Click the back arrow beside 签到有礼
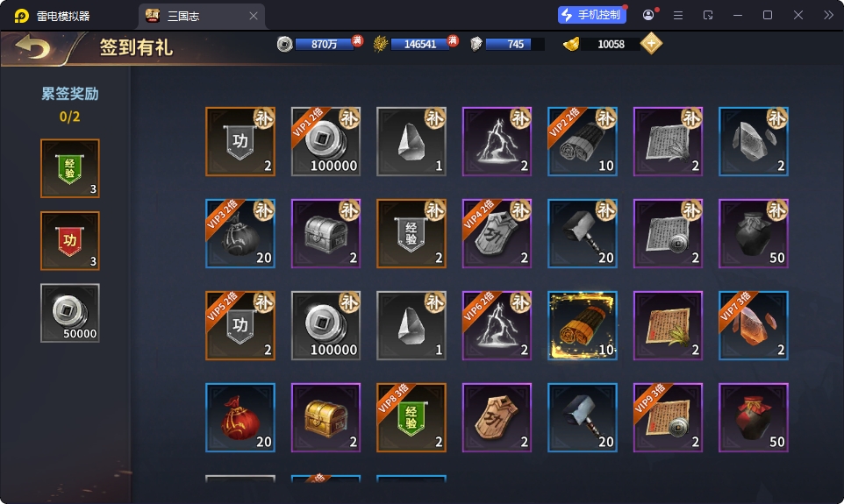The image size is (844, 504). pyautogui.click(x=32, y=46)
